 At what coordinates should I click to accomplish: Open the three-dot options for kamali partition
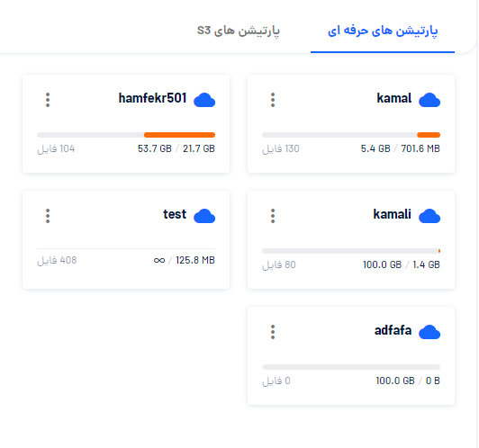tap(273, 216)
